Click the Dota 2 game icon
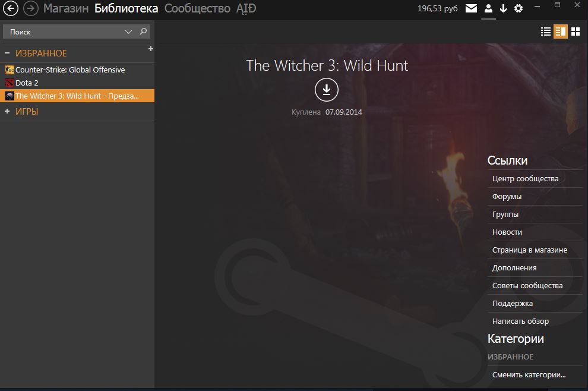This screenshot has height=391, width=588. 10,83
